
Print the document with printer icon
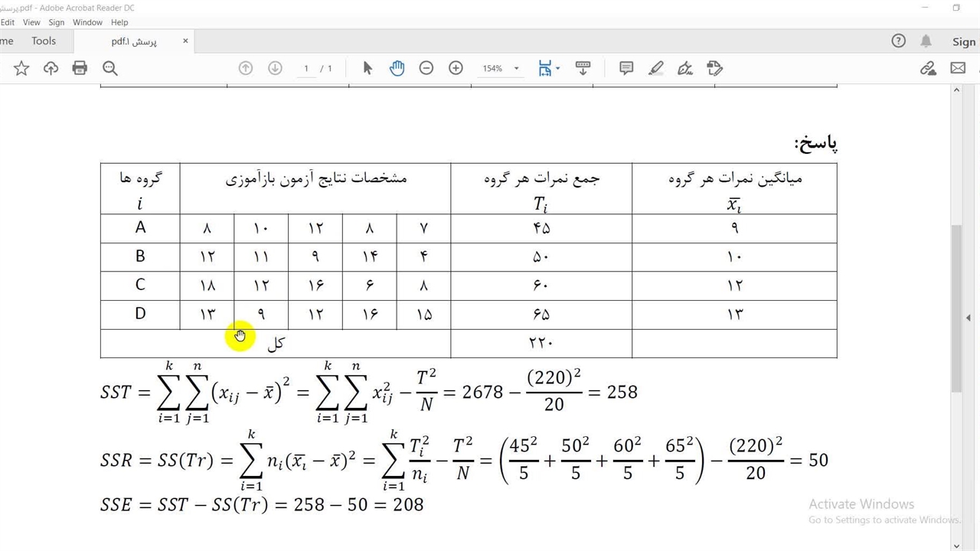[x=80, y=69]
